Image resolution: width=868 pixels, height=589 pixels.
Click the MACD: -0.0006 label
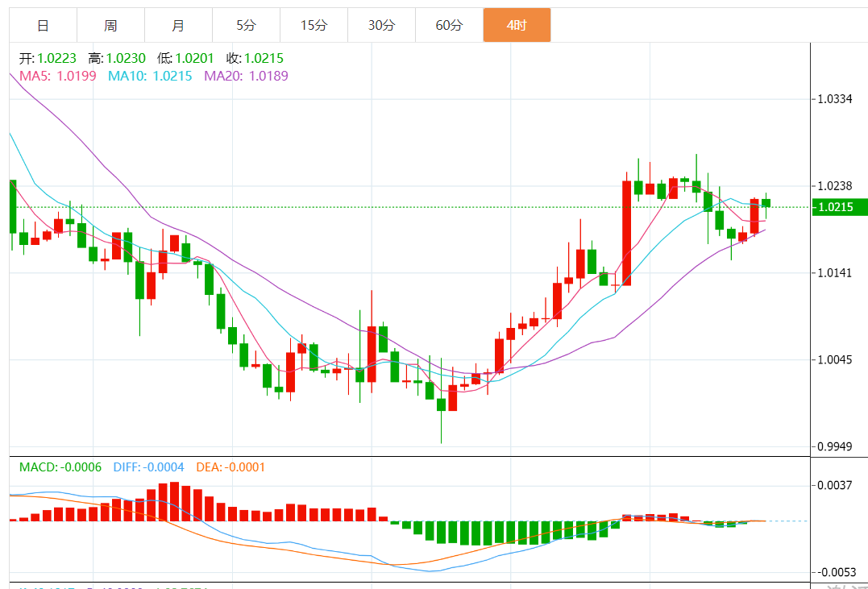click(x=60, y=467)
